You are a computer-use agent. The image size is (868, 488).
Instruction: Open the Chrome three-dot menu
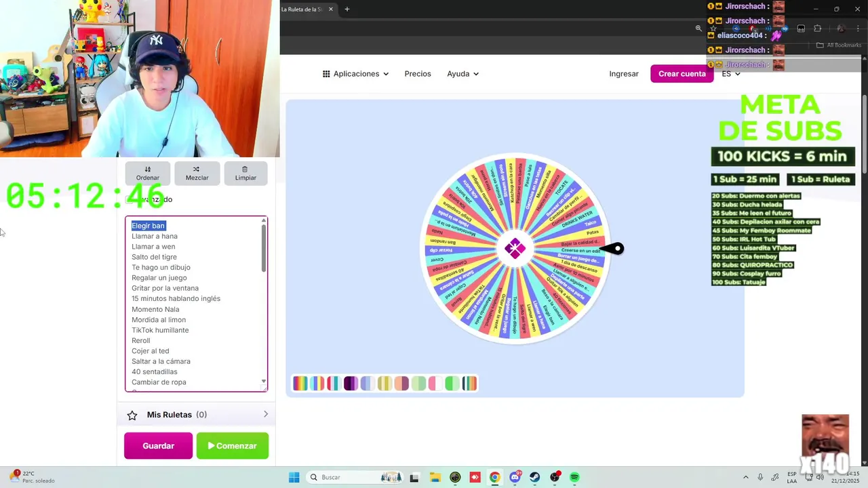point(858,28)
